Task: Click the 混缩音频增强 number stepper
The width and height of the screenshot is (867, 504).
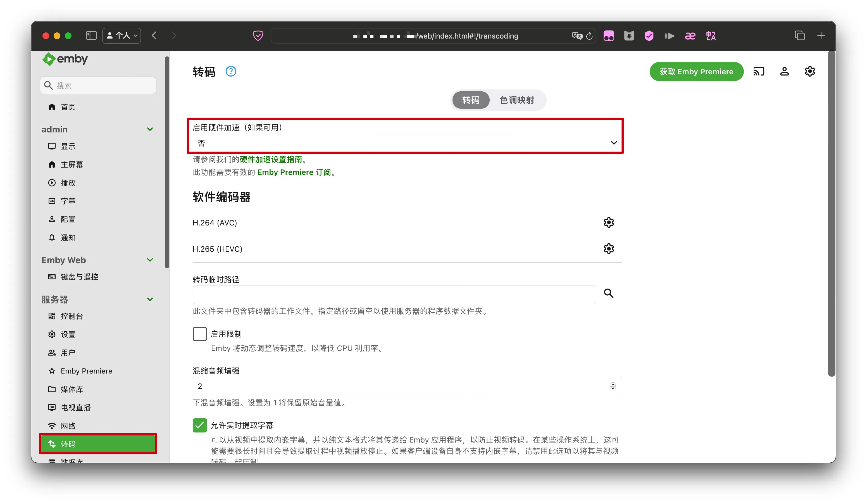Action: click(x=613, y=386)
